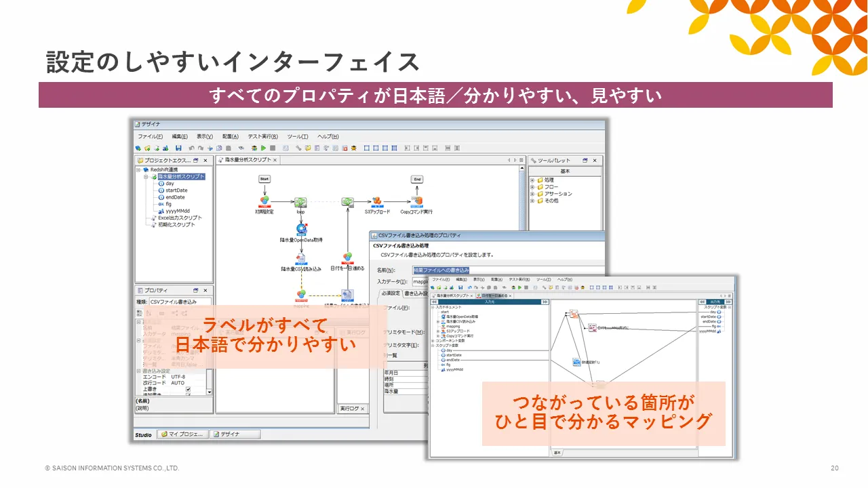
Task: Select the day variable in Project Explorer
Action: click(x=170, y=184)
